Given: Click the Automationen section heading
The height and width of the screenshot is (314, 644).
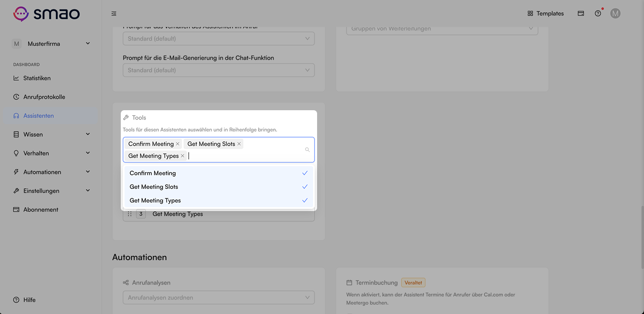Looking at the screenshot, I should [140, 257].
